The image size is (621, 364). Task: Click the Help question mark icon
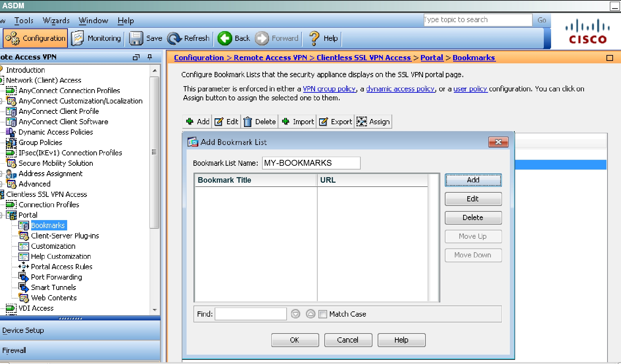314,38
